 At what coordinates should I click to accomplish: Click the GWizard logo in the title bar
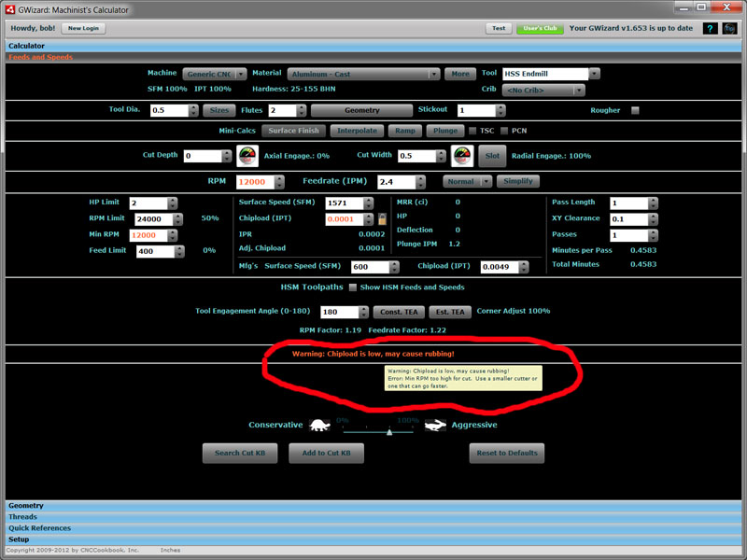[x=10, y=8]
